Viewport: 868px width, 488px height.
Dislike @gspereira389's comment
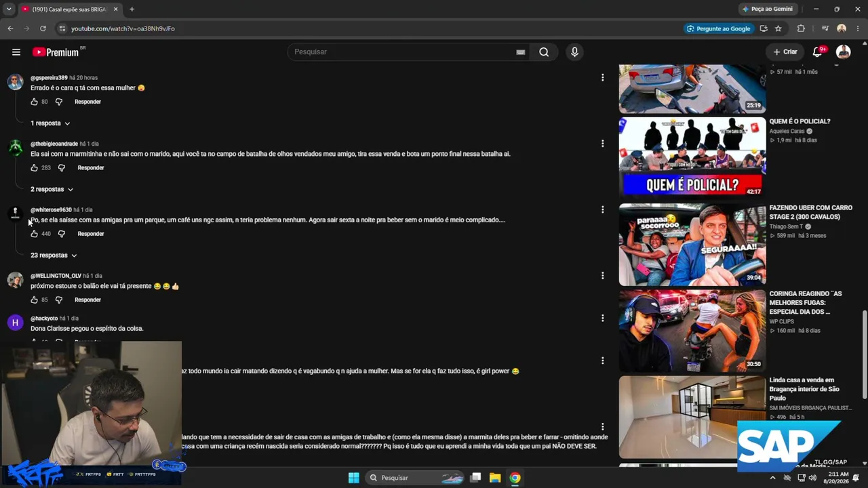(x=59, y=102)
